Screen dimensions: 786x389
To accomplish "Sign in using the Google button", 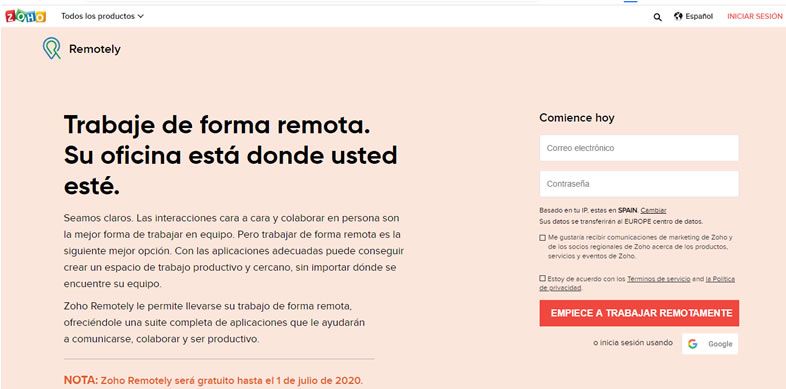I will (x=710, y=344).
